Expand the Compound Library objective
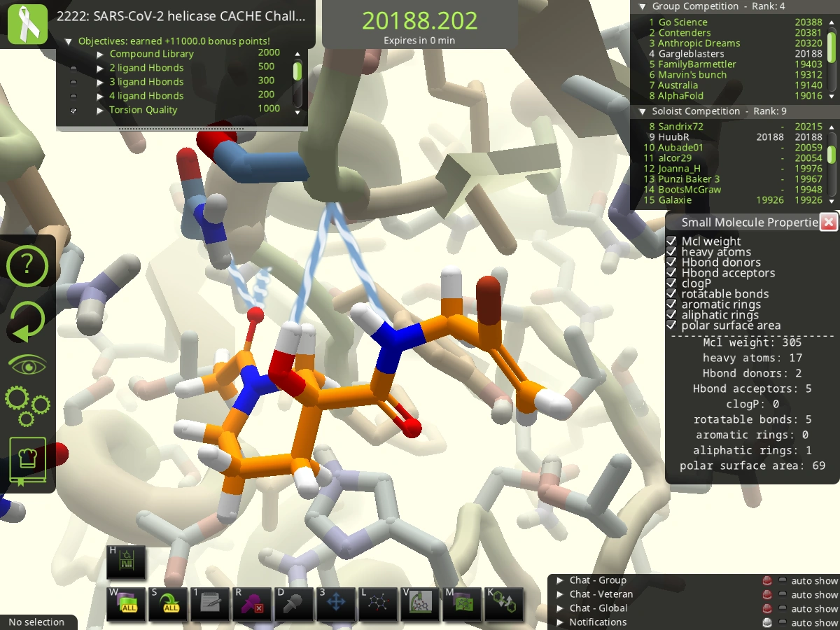This screenshot has width=840, height=630. click(100, 54)
